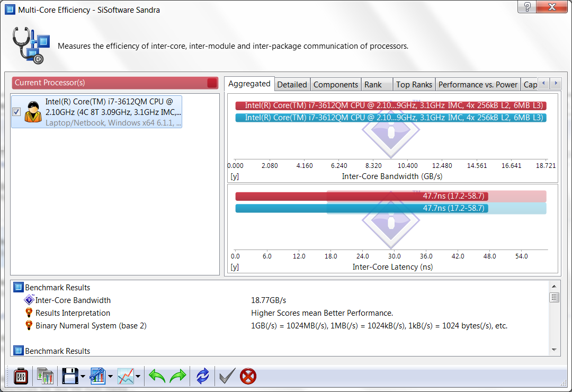Click the wrench-and-chart toolbar icon
Viewport: 572px width, 392px height.
click(x=97, y=376)
